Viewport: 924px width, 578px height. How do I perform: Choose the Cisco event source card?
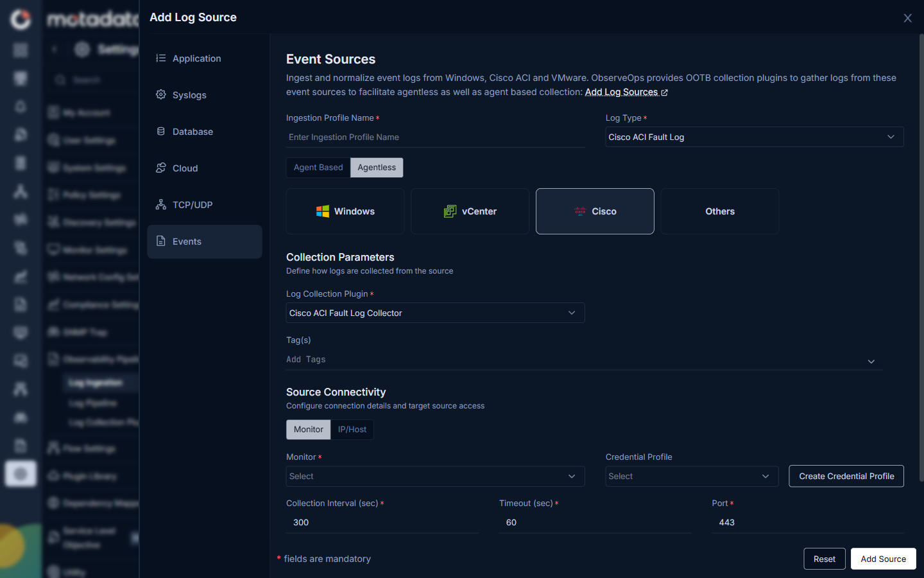click(x=595, y=211)
